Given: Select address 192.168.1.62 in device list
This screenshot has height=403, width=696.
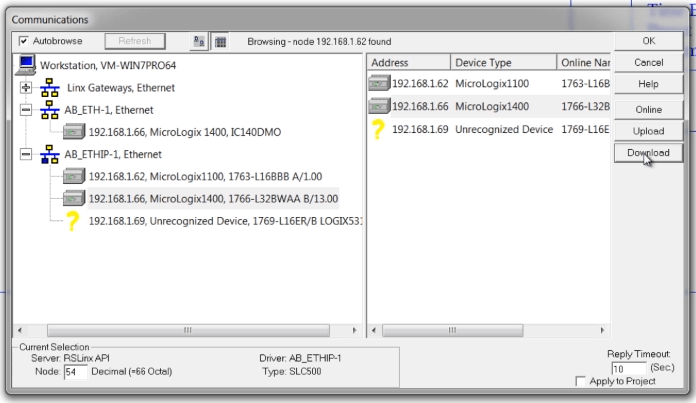Looking at the screenshot, I should [420, 84].
